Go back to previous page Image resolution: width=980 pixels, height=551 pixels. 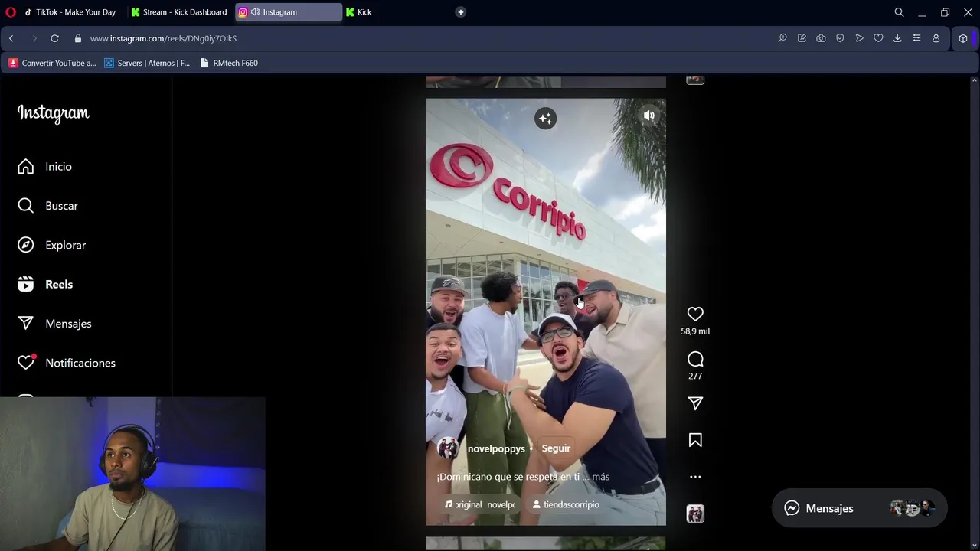tap(11, 38)
